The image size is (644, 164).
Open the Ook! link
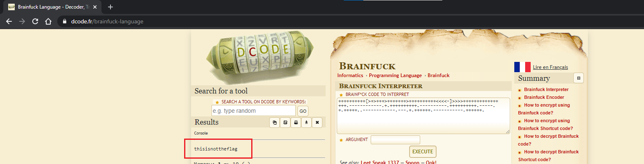[x=431, y=162]
